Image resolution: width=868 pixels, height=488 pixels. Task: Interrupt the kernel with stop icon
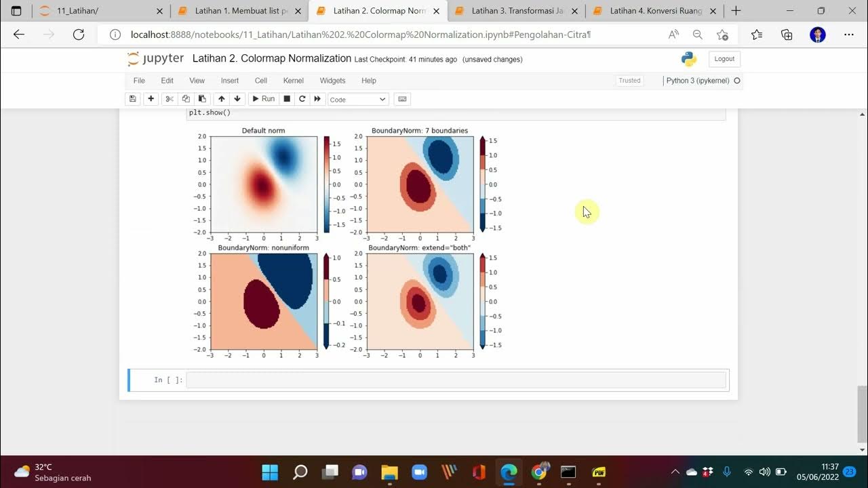pyautogui.click(x=287, y=99)
